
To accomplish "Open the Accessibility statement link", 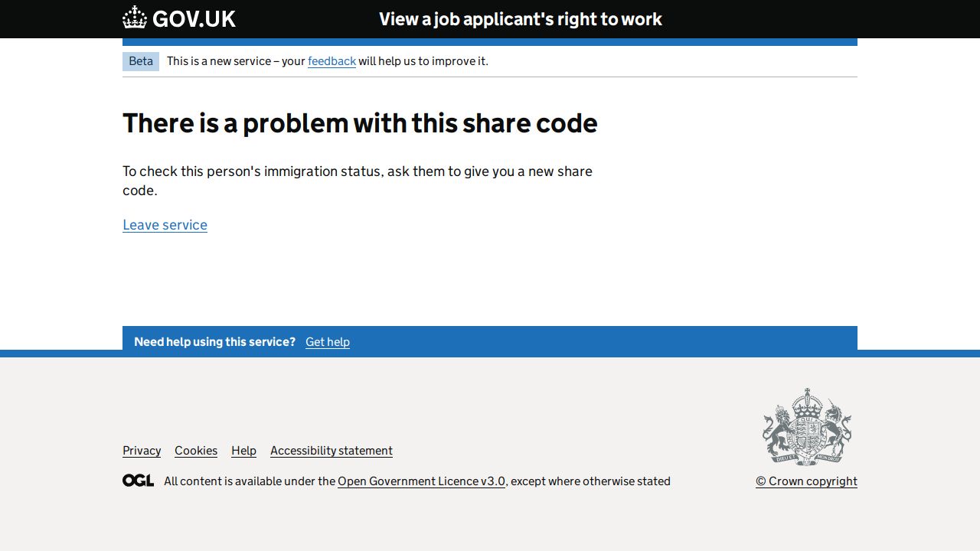I will (x=332, y=451).
